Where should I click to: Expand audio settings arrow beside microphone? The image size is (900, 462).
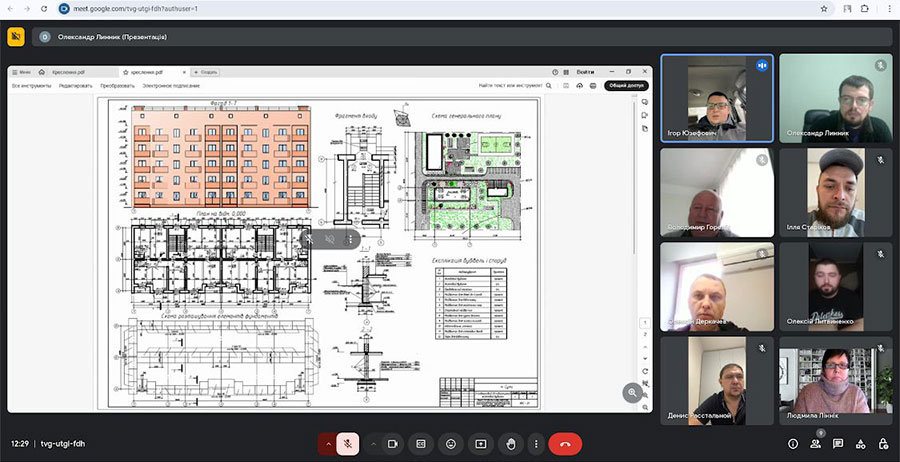point(327,443)
